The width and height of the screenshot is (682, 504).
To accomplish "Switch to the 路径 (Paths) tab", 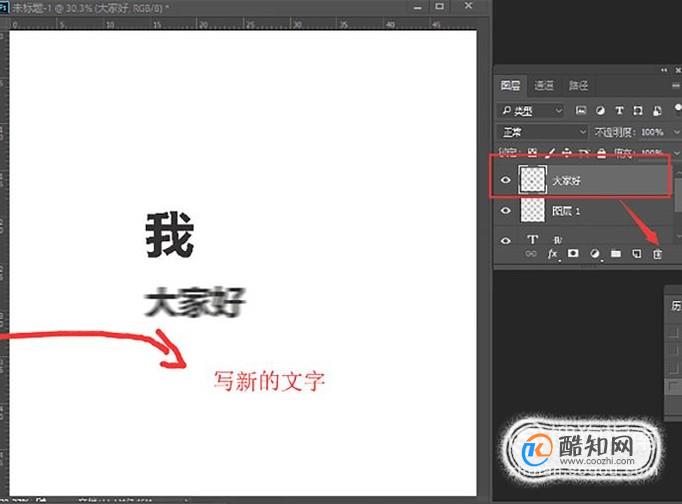I will coord(578,86).
